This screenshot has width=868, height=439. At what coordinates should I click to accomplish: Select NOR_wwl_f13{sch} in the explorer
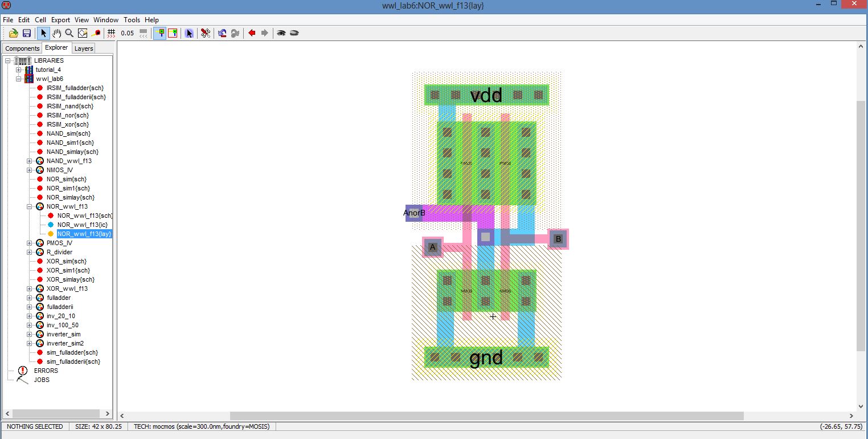click(x=85, y=216)
